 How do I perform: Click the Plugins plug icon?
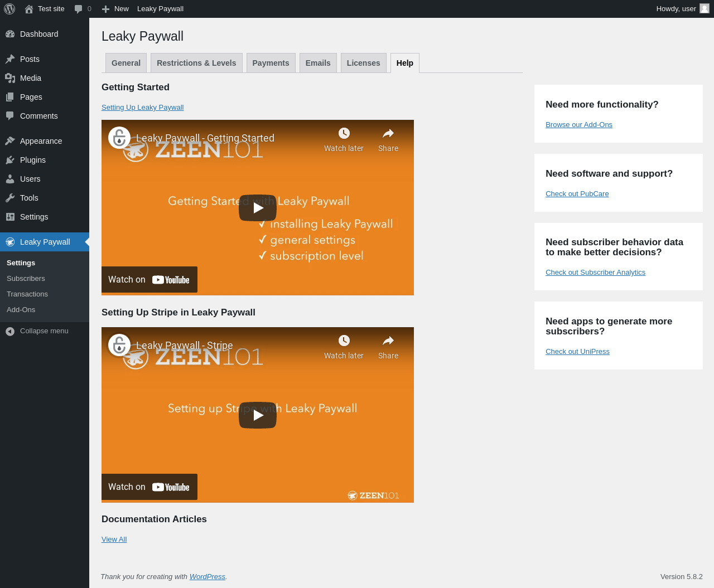[10, 160]
